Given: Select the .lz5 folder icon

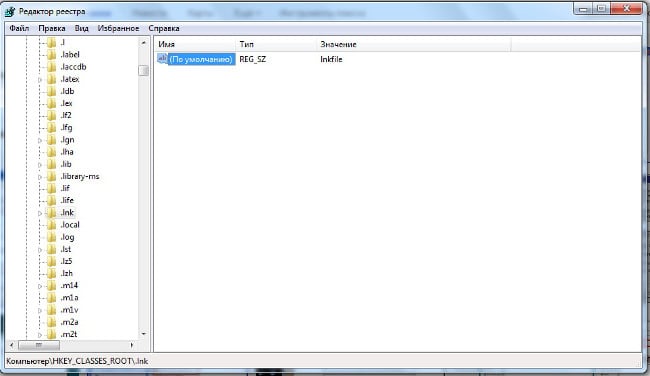Looking at the screenshot, I should [51, 261].
